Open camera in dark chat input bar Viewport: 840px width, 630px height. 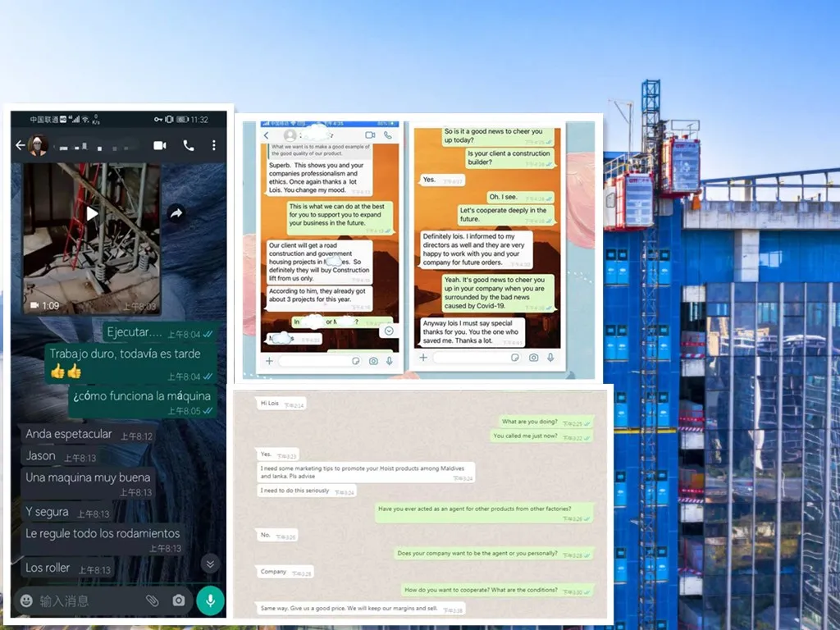(179, 600)
